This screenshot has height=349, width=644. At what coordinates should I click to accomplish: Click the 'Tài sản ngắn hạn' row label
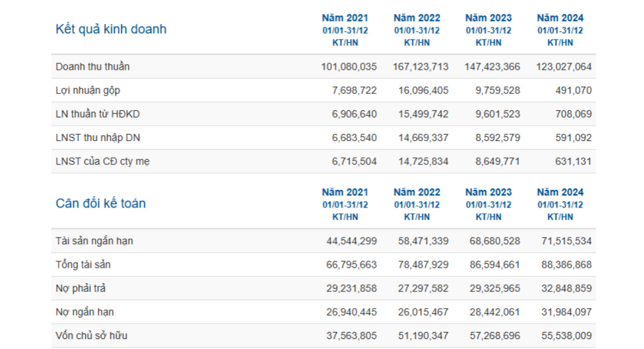(x=94, y=241)
